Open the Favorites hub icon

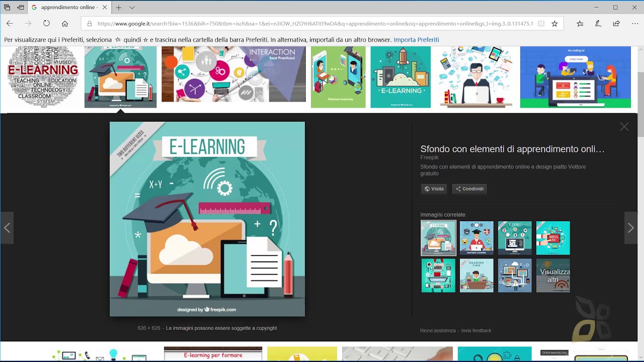coord(580,24)
